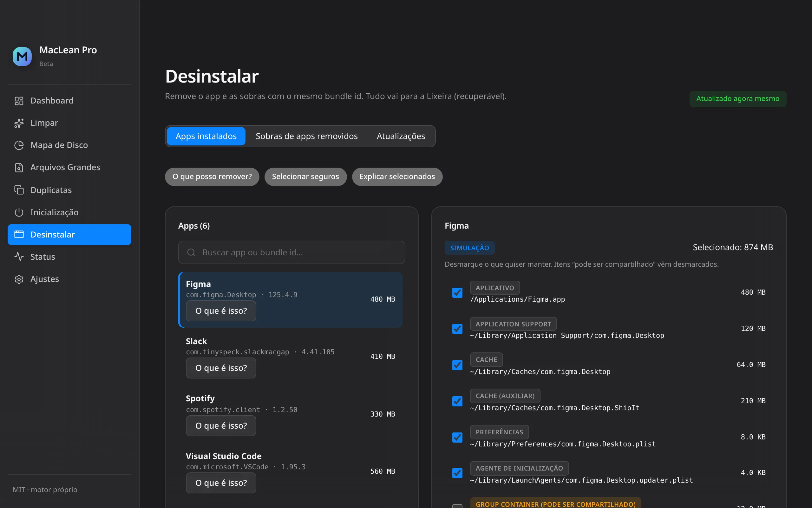Uncheck the Cache (Auxiliar) ShipIt checkbox
Viewport: 812px width, 508px height.
(x=457, y=402)
